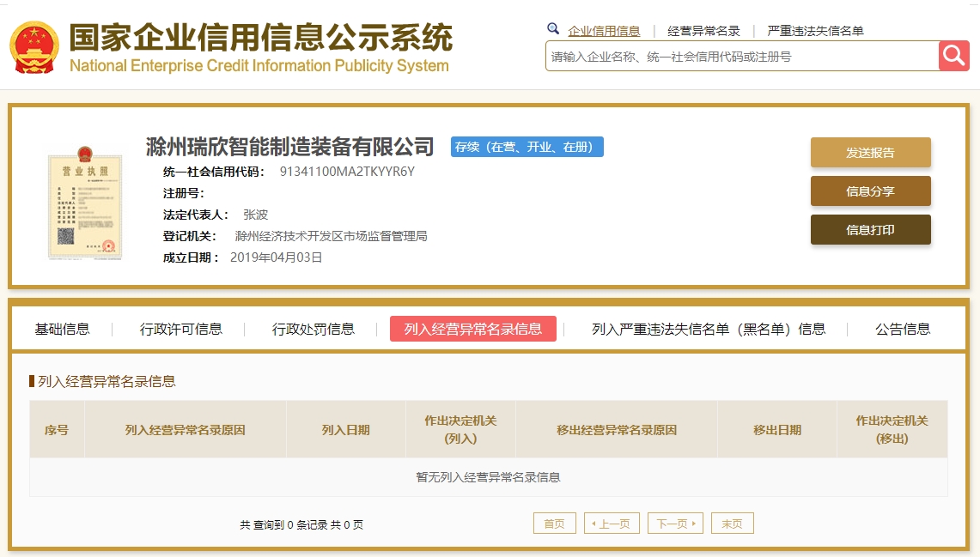Click establishment date 2019年04月03日
This screenshot has height=557, width=980.
coord(277,257)
